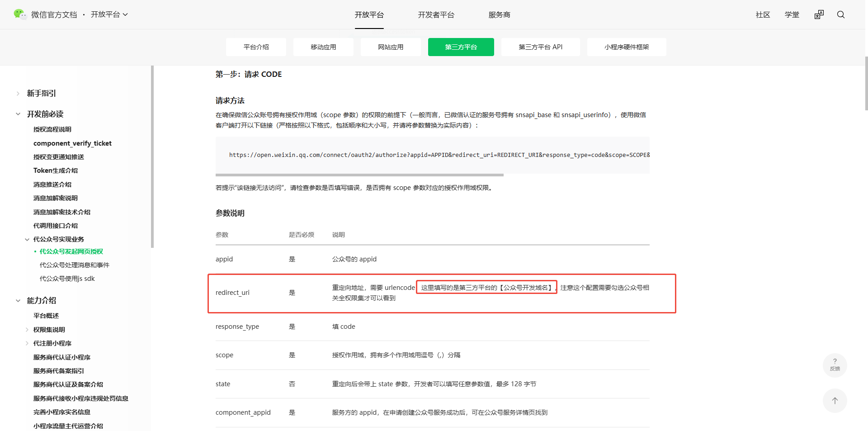Click the scope parameter cell

[225, 355]
